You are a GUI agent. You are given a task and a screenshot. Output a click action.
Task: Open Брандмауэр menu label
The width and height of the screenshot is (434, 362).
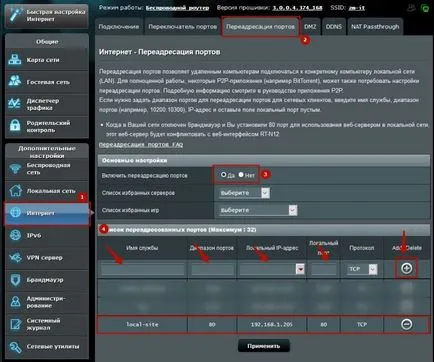tap(45, 280)
